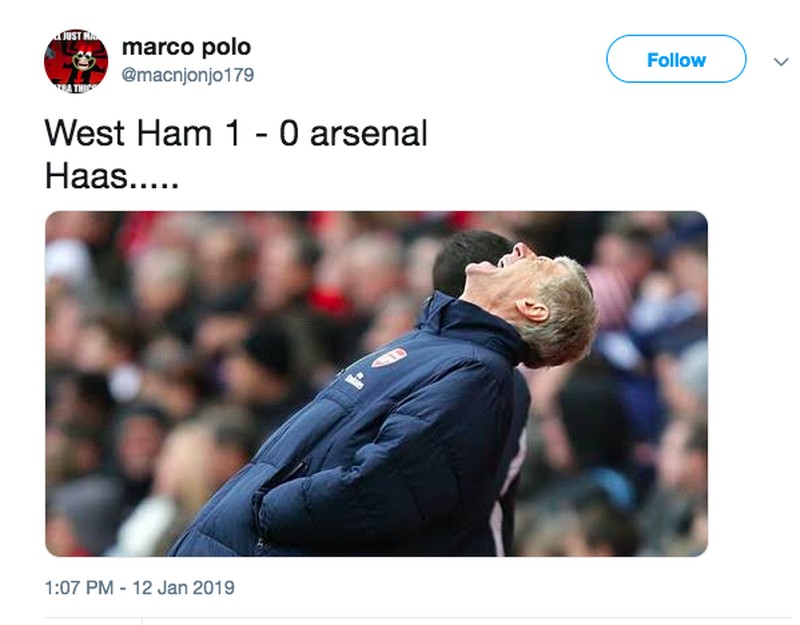Click the Arsenal crest on the jacket
The width and height of the screenshot is (800, 625).
tap(388, 357)
